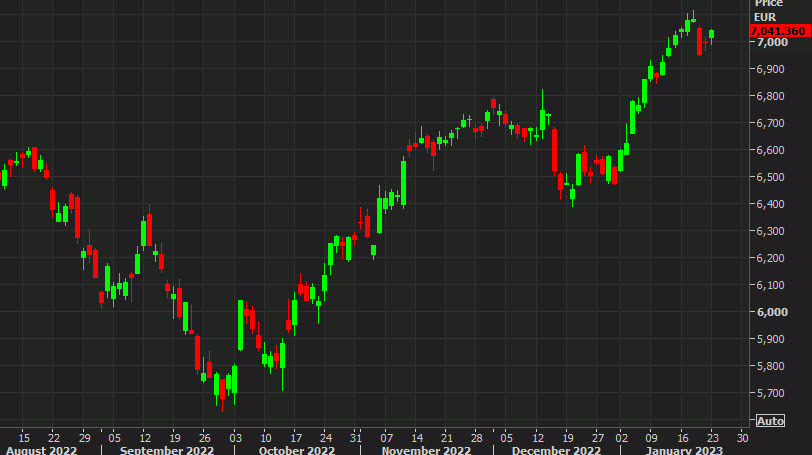Click the date tick 07 in November
Viewport: 812px width, 455px height.
(386, 438)
